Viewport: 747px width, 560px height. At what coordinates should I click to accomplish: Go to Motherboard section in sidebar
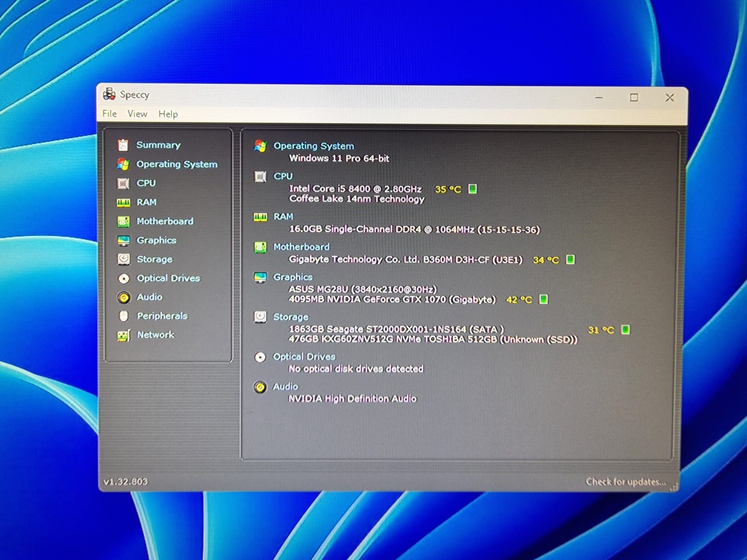coord(165,221)
